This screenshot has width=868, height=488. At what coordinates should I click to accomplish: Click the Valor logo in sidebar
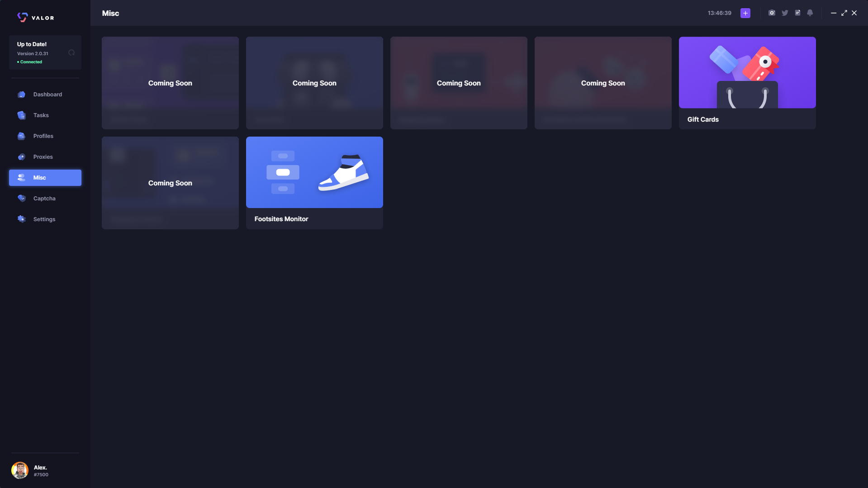[35, 18]
